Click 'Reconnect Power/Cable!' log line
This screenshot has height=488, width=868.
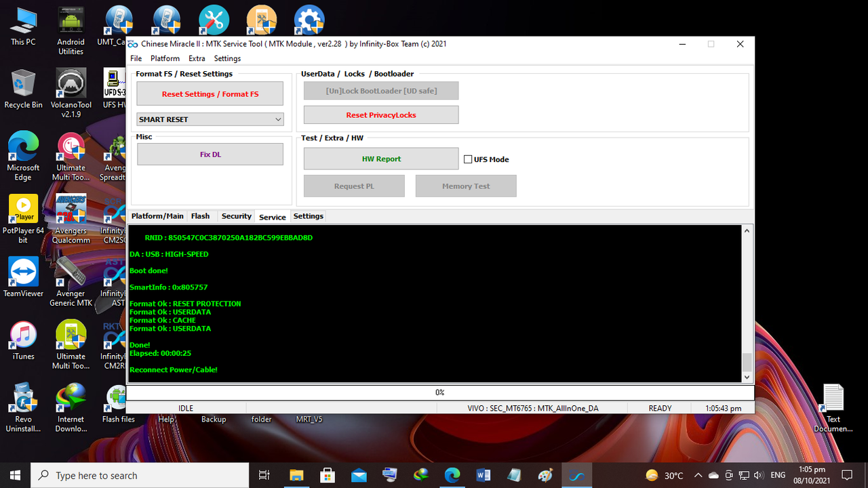174,369
